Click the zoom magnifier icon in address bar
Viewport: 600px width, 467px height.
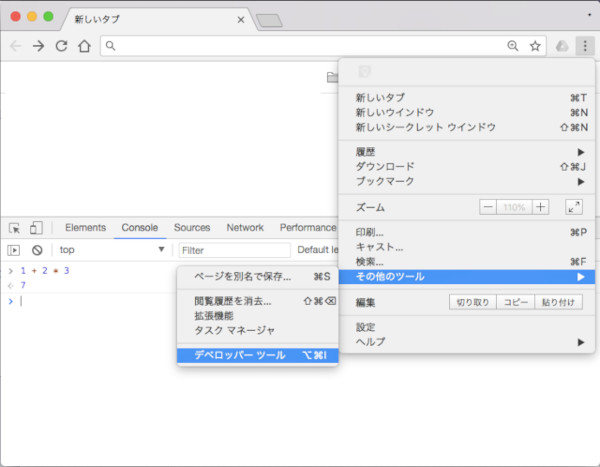513,46
